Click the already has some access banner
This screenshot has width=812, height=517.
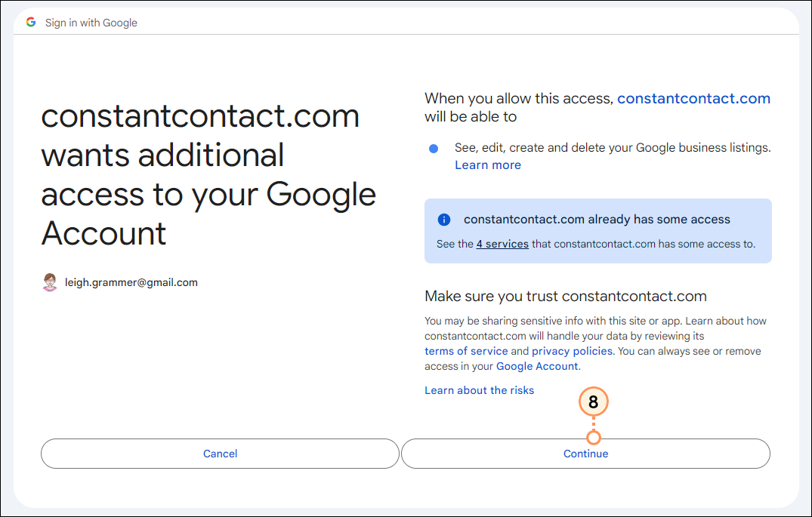(598, 231)
